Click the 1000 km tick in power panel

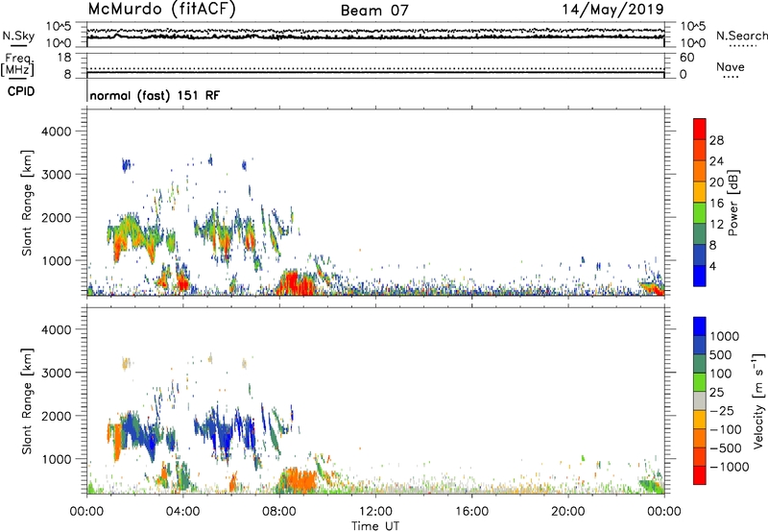tap(57, 260)
